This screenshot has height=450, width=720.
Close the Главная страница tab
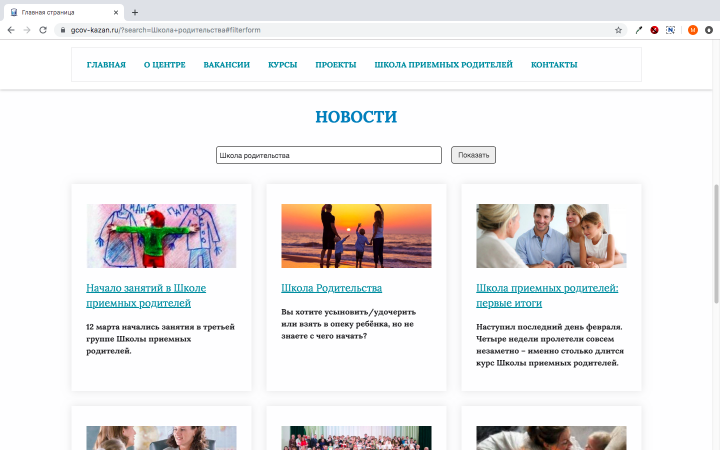[116, 12]
